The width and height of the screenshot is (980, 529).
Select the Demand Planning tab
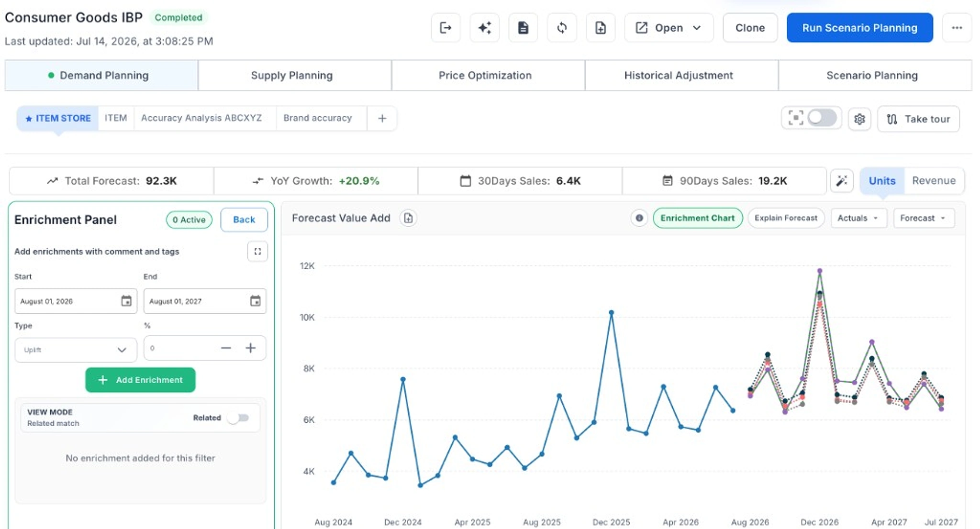click(101, 75)
